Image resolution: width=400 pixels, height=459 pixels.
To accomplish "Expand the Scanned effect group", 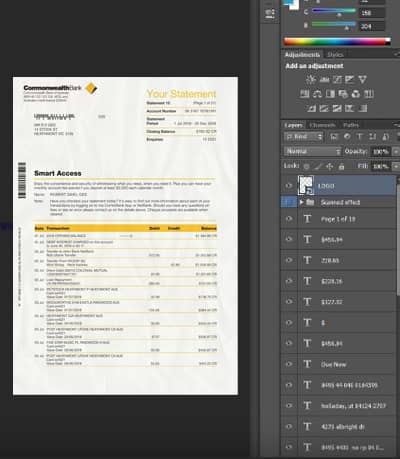I will pyautogui.click(x=302, y=202).
